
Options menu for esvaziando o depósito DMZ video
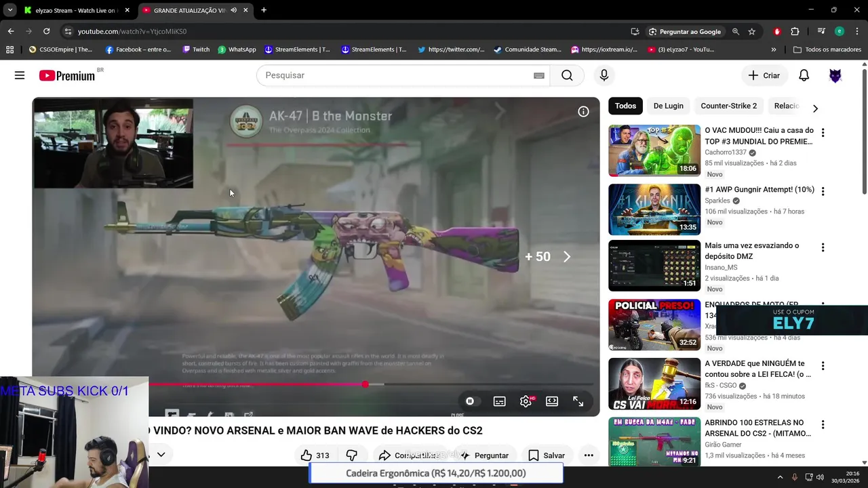[x=823, y=248]
